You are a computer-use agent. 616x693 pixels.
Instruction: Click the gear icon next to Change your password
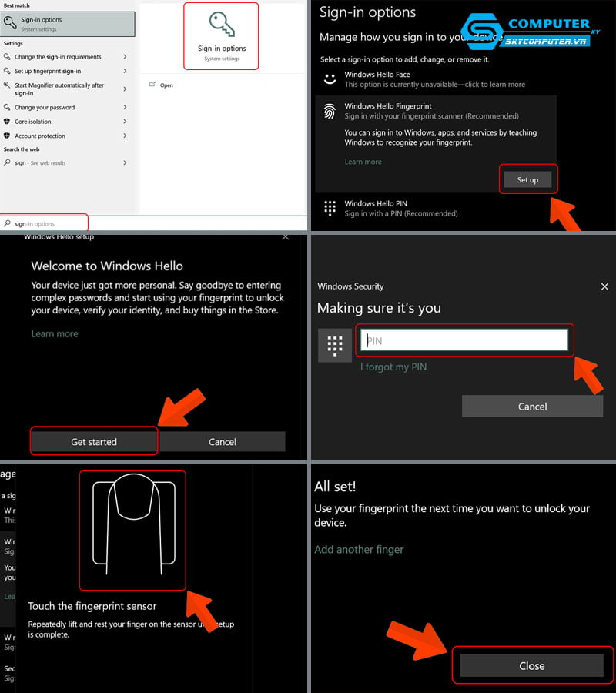8,107
